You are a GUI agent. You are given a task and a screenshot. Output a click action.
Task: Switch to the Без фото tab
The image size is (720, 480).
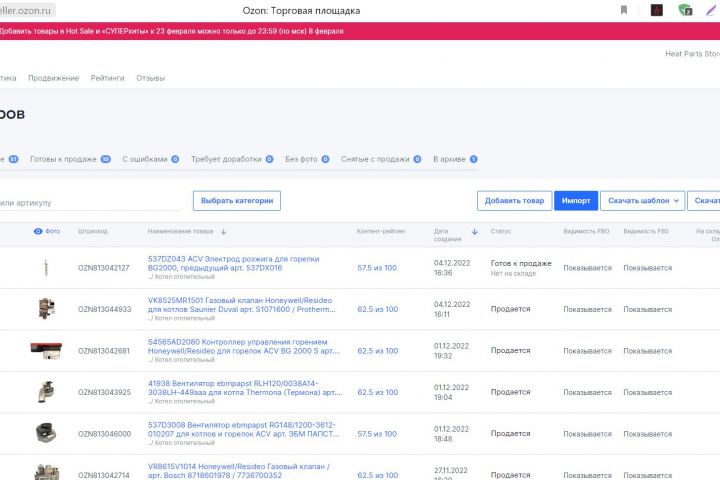307,159
